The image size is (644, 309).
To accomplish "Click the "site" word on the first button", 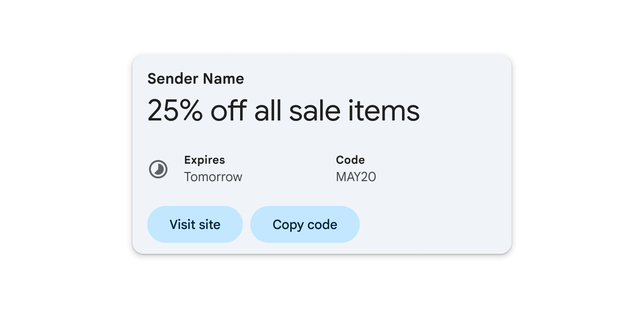I will [210, 224].
